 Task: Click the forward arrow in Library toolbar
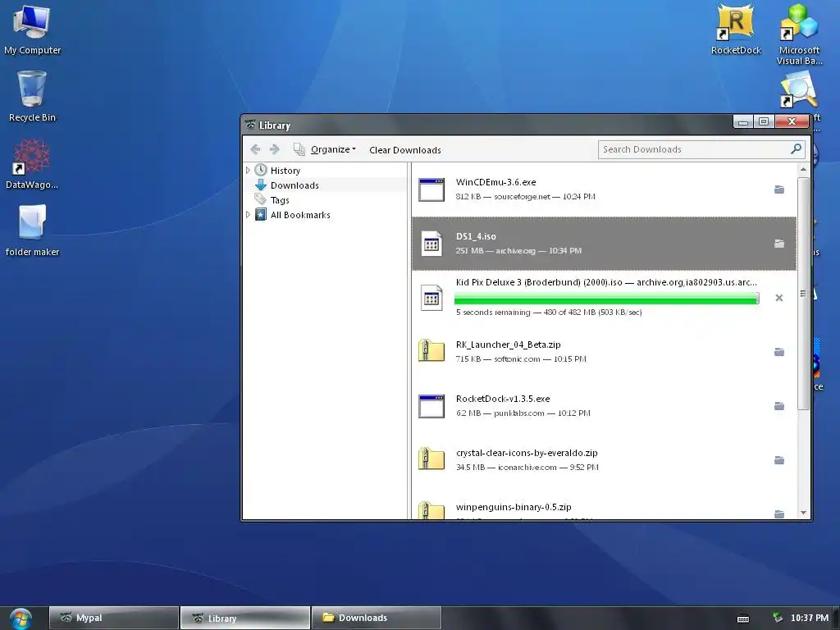[274, 149]
